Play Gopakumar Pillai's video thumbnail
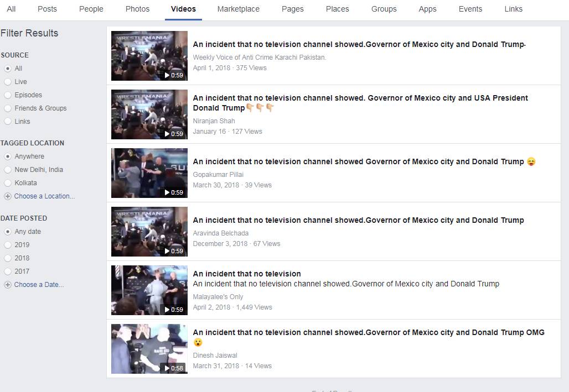This screenshot has height=392, width=569. (x=149, y=173)
